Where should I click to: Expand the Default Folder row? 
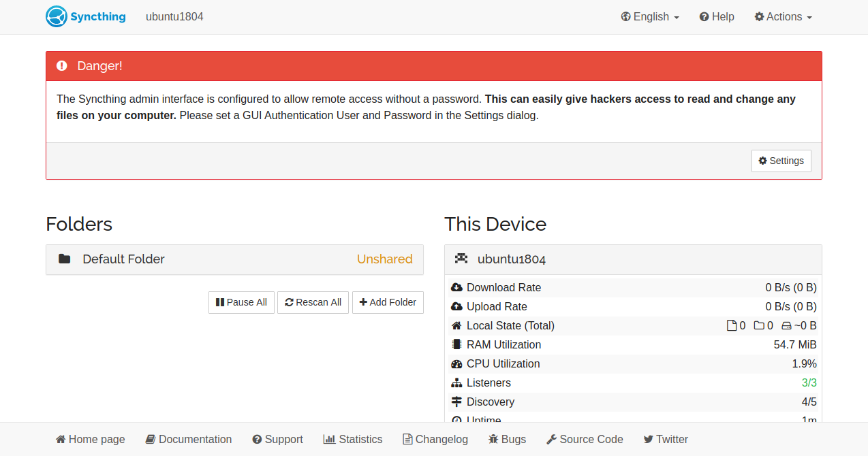click(234, 259)
